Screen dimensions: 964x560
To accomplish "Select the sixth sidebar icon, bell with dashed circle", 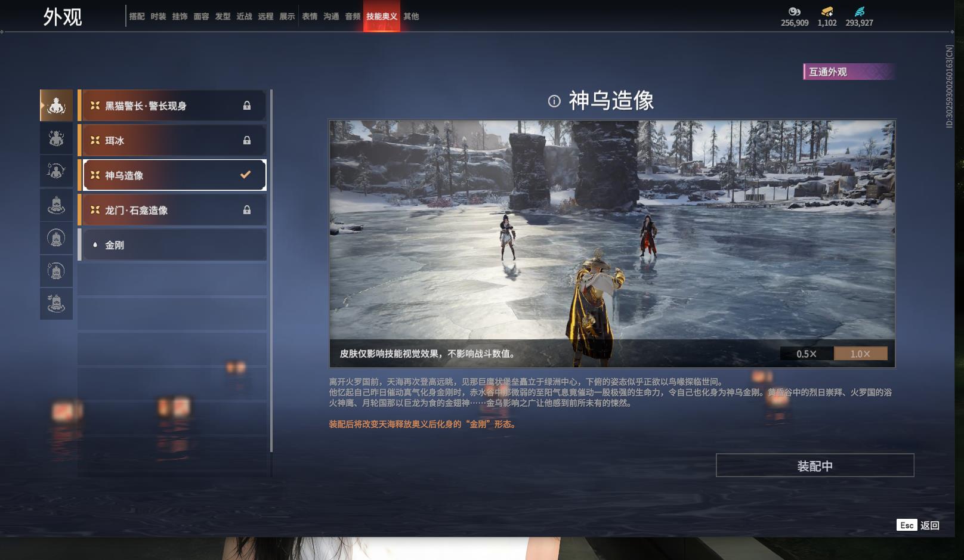I will (56, 271).
